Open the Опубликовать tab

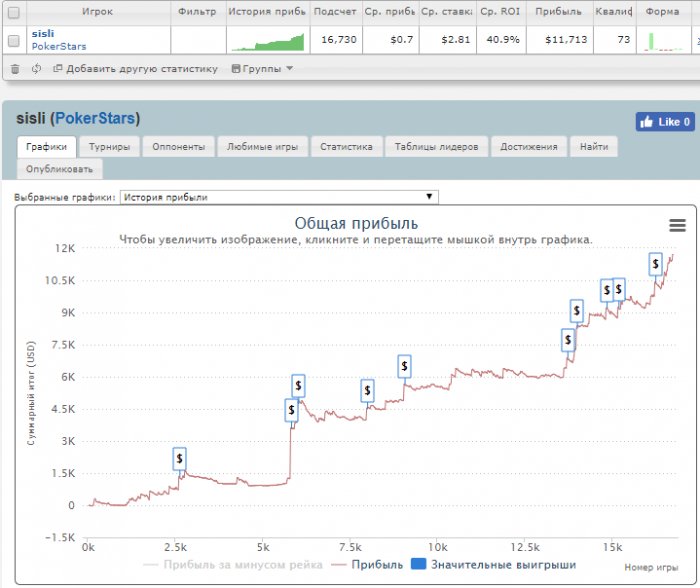pyautogui.click(x=59, y=169)
